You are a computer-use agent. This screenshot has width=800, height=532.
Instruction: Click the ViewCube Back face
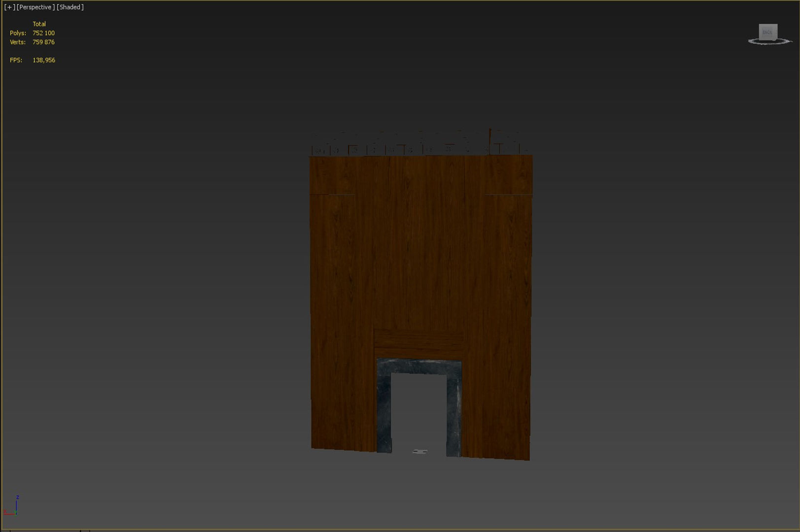coord(768,32)
